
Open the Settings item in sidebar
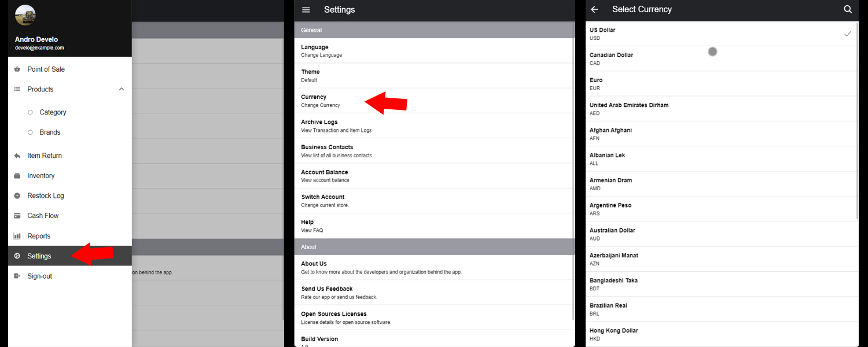39,256
